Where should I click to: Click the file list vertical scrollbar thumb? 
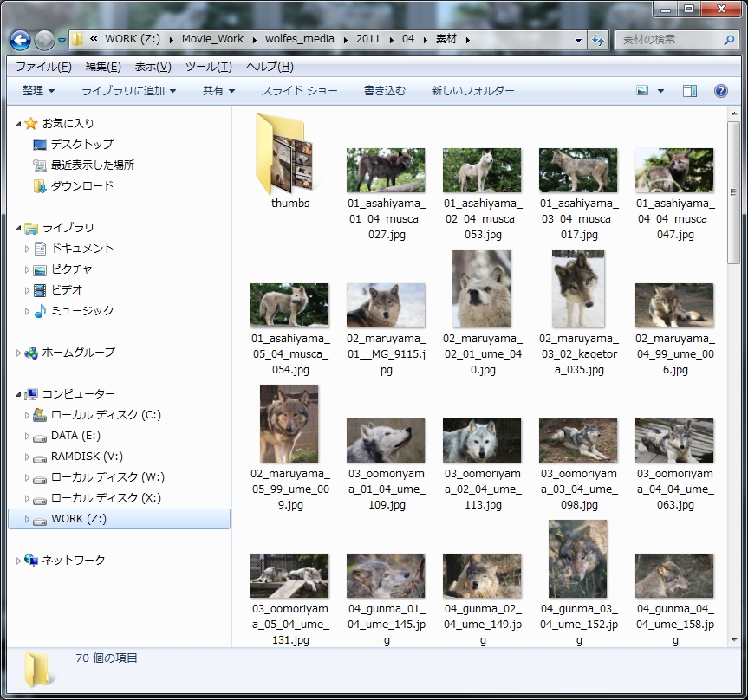[733, 192]
